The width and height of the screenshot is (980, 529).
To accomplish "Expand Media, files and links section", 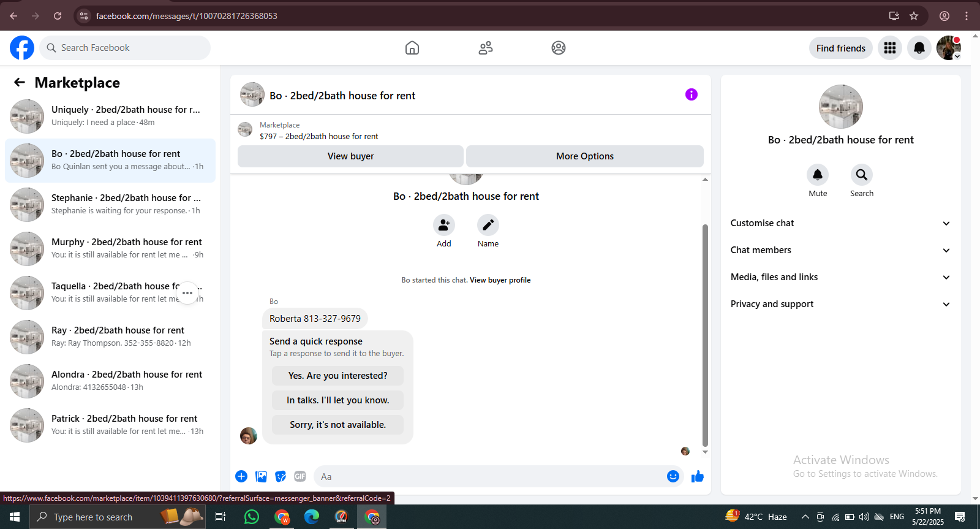I will tap(840, 277).
